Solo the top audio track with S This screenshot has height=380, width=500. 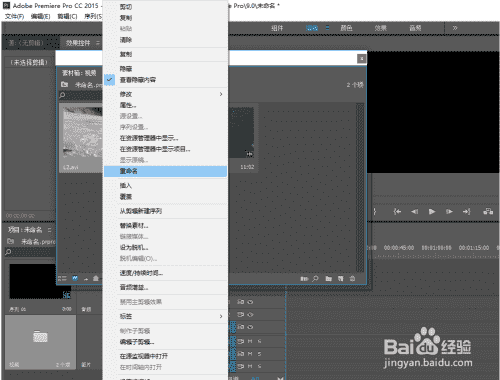(x=259, y=341)
